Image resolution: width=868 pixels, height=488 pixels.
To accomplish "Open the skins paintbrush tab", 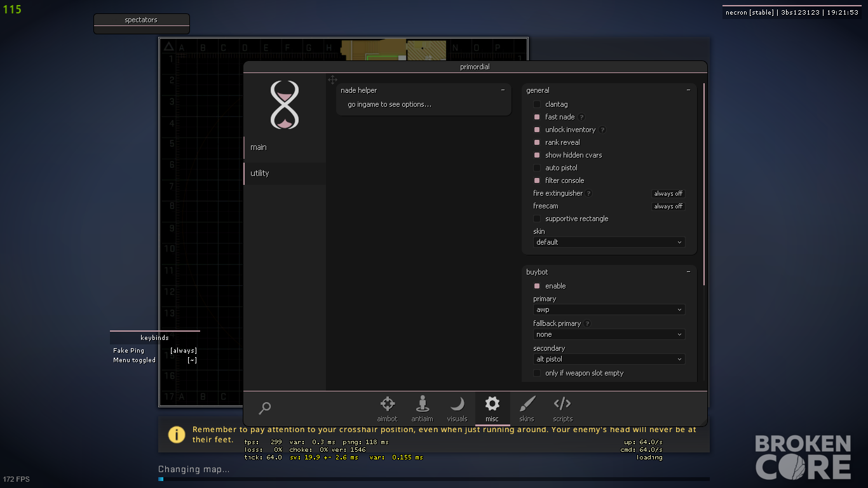I will (x=527, y=408).
